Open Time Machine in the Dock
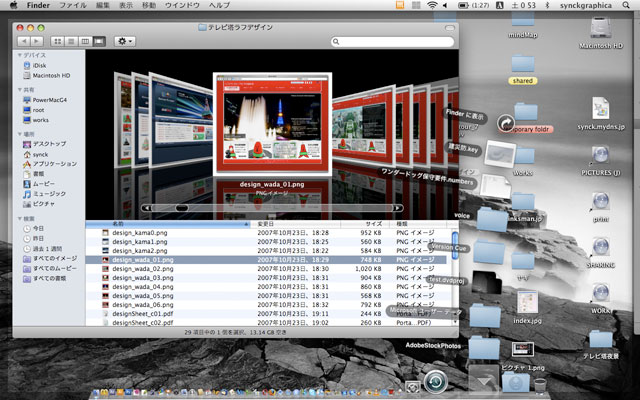The image size is (640, 400). (x=436, y=382)
